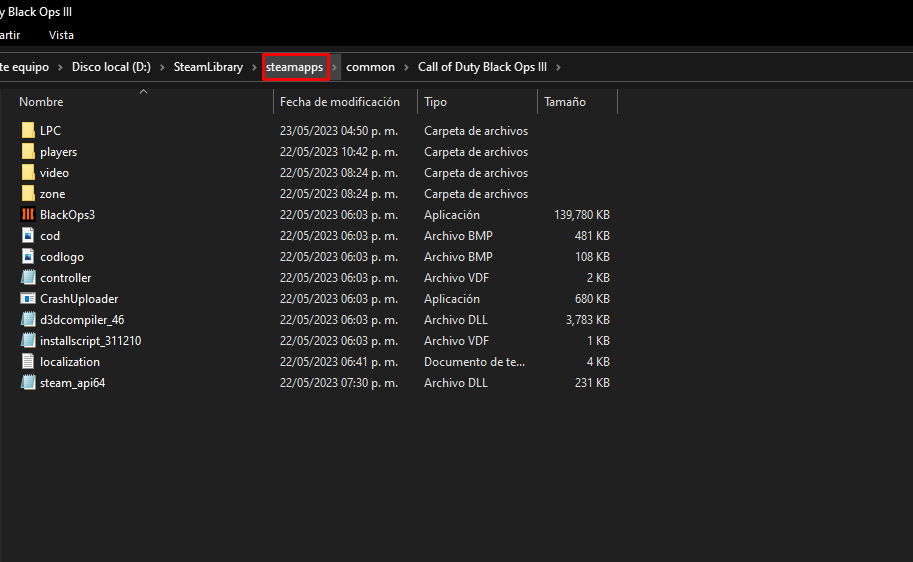Navigate to steamapps in the address bar
Viewport: 913px width, 562px height.
295,67
